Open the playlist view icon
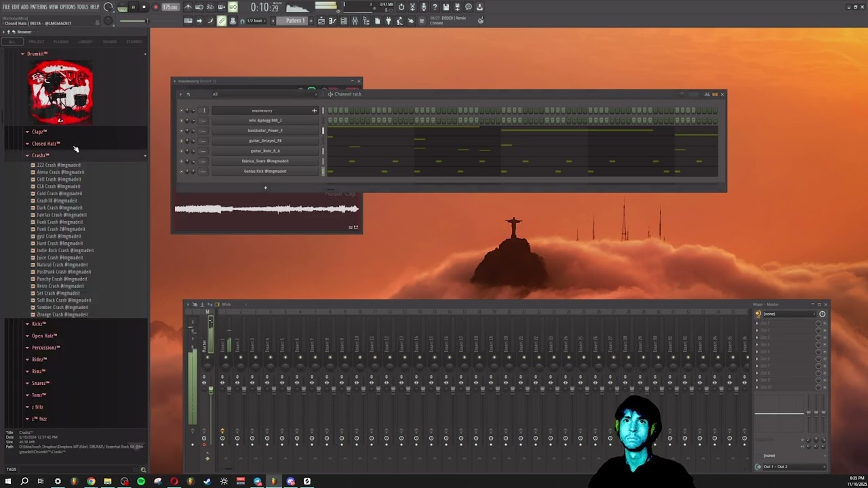 click(321, 21)
